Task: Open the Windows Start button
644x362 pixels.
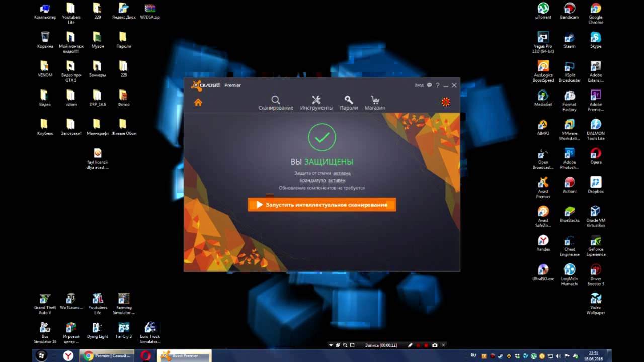Action: pyautogui.click(x=41, y=355)
